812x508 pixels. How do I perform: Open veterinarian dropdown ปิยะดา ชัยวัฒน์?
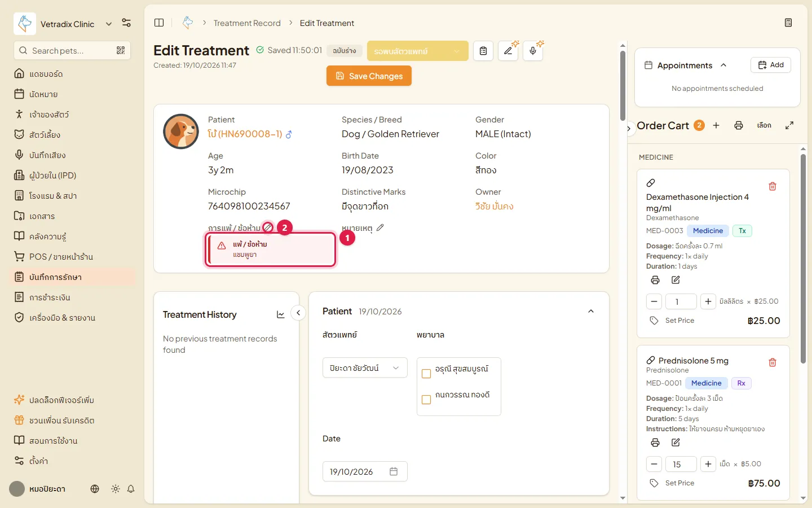(365, 368)
